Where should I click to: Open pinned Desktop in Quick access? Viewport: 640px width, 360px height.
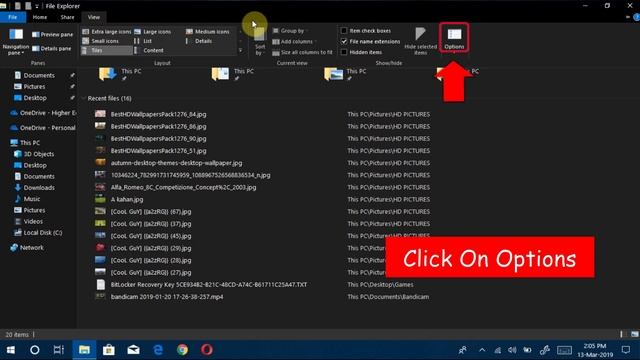pyautogui.click(x=35, y=98)
